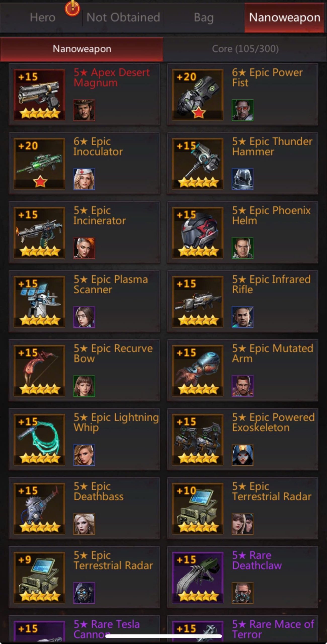
Task: Tap the green Epic Inoculator rifle icon
Action: 39,164
